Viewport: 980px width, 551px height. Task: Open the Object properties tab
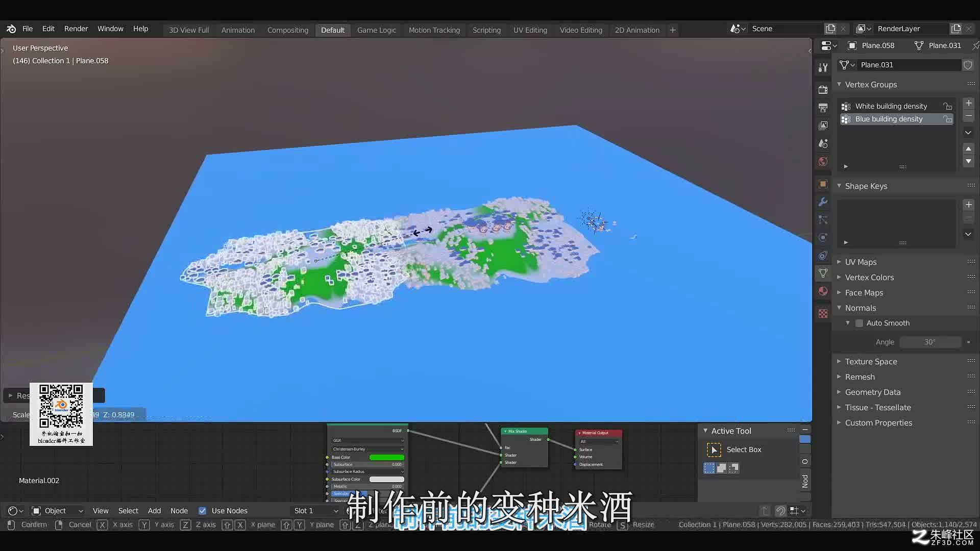823,184
